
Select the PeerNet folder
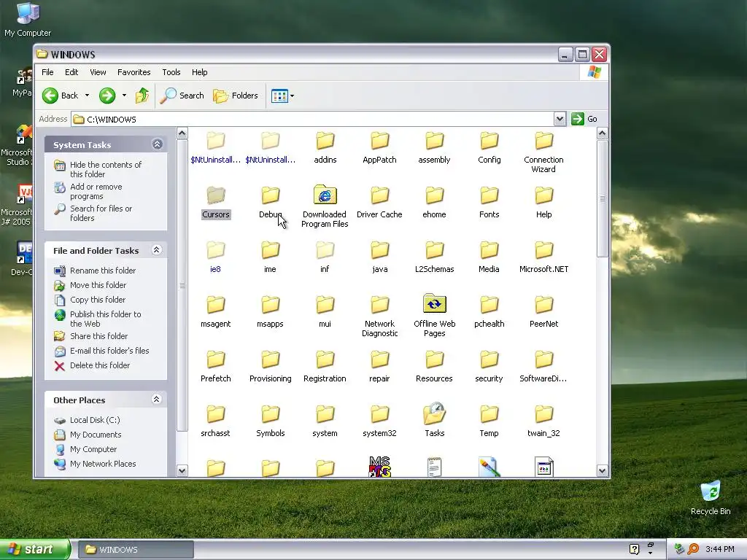[x=543, y=312]
